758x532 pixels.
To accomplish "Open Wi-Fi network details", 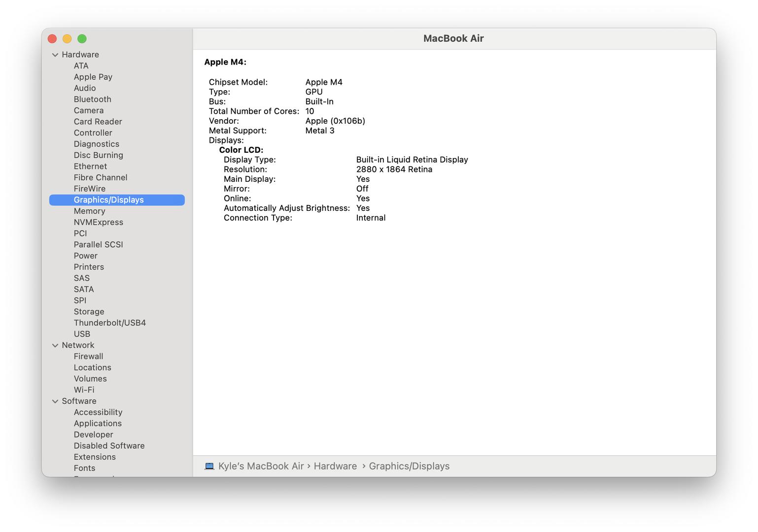I will pyautogui.click(x=84, y=390).
